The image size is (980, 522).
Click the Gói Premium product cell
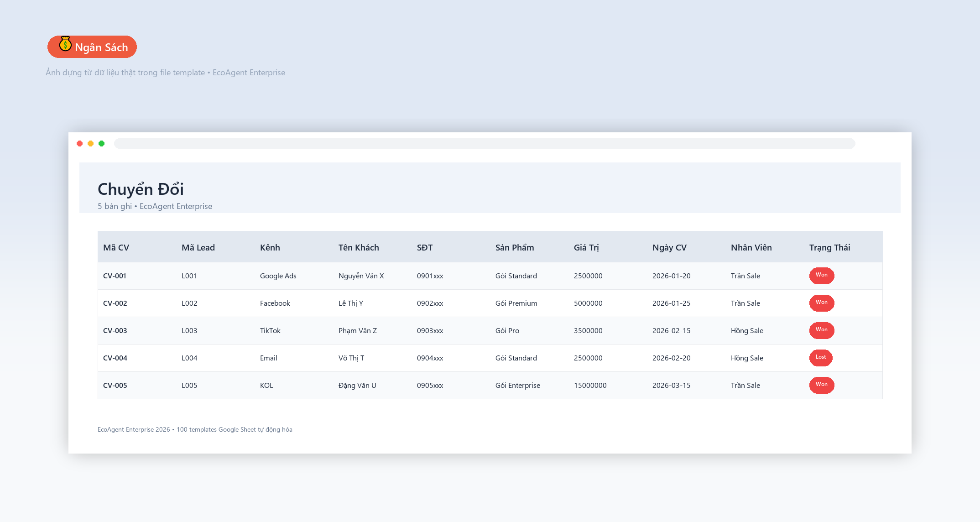coord(516,303)
